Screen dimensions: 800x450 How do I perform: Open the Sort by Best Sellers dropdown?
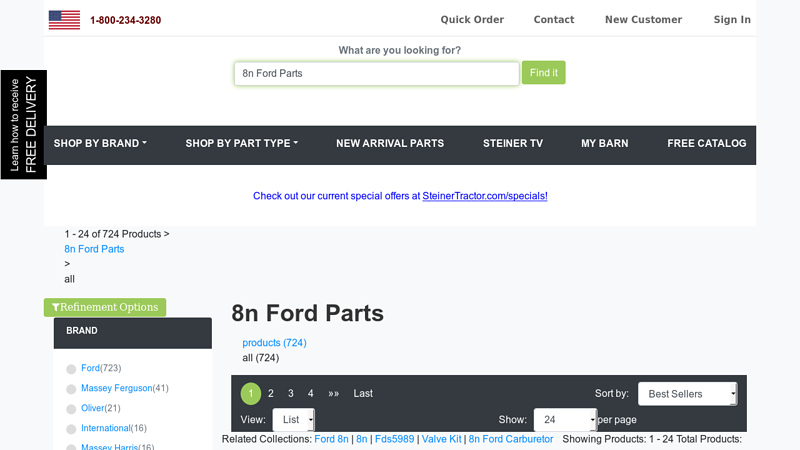click(x=687, y=394)
